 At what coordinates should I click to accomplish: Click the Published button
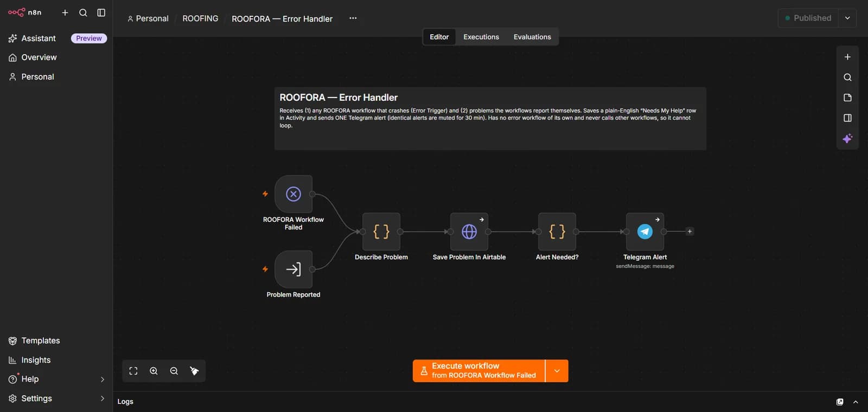click(808, 18)
